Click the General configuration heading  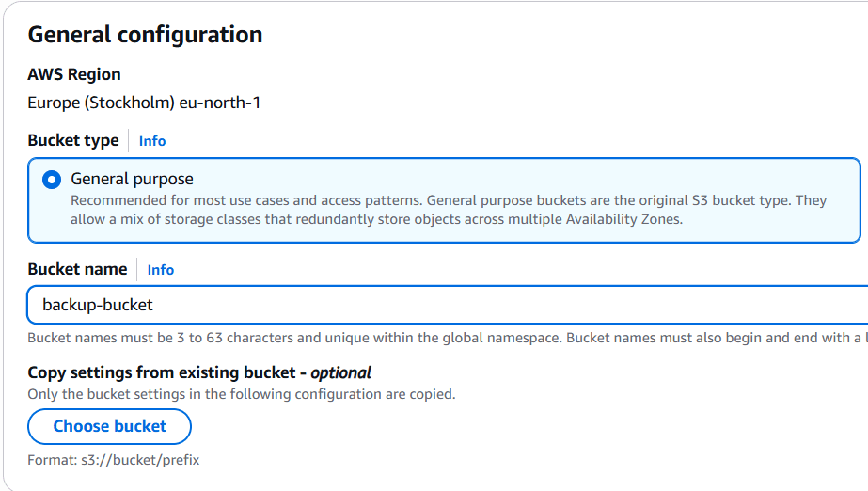[145, 35]
